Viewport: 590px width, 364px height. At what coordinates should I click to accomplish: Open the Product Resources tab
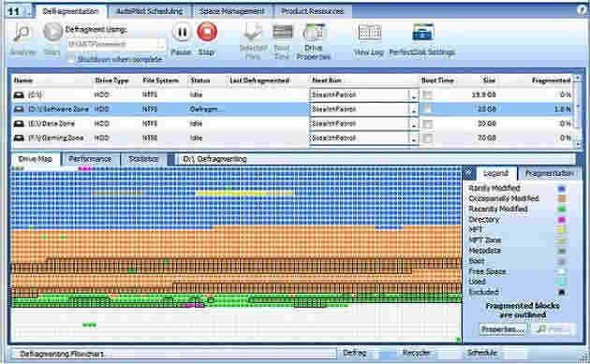(x=313, y=11)
